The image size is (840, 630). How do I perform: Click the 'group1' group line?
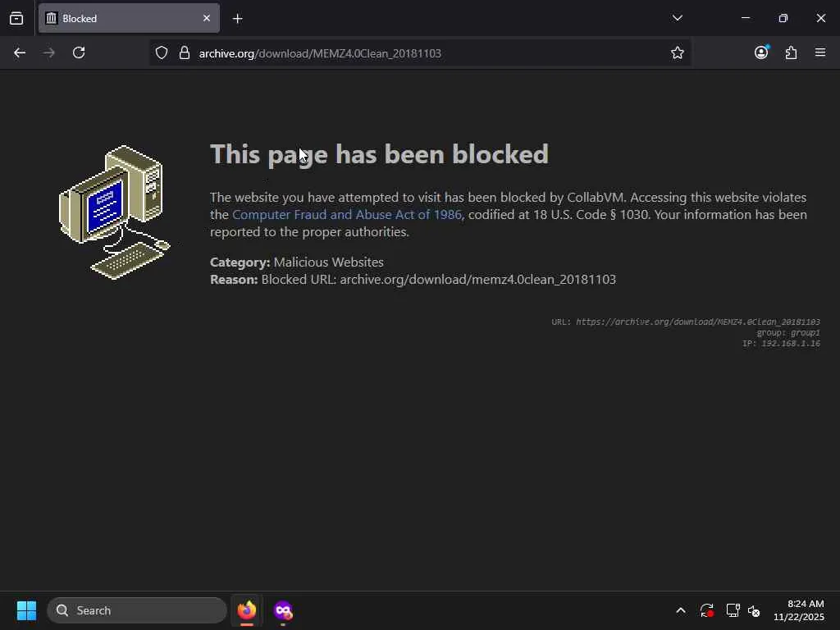click(x=788, y=333)
